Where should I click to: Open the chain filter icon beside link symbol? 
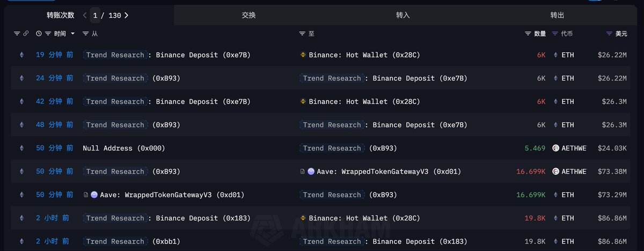click(x=17, y=33)
